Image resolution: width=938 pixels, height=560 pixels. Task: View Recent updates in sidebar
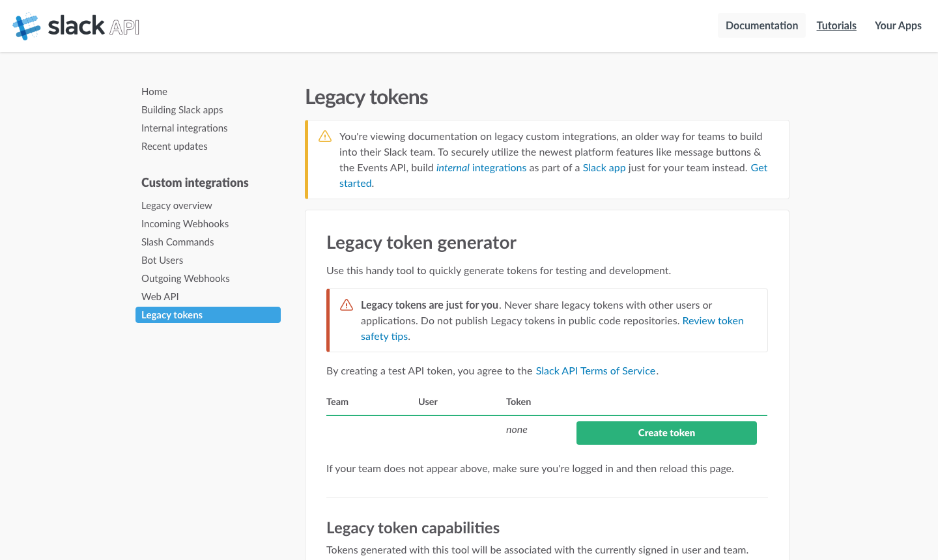(175, 147)
